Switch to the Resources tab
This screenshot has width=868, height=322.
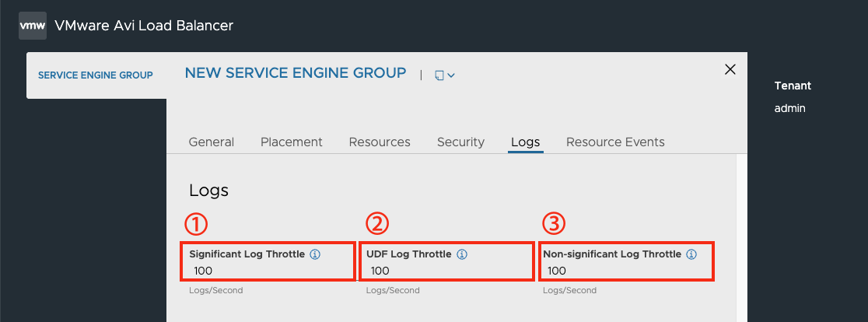[x=380, y=142]
